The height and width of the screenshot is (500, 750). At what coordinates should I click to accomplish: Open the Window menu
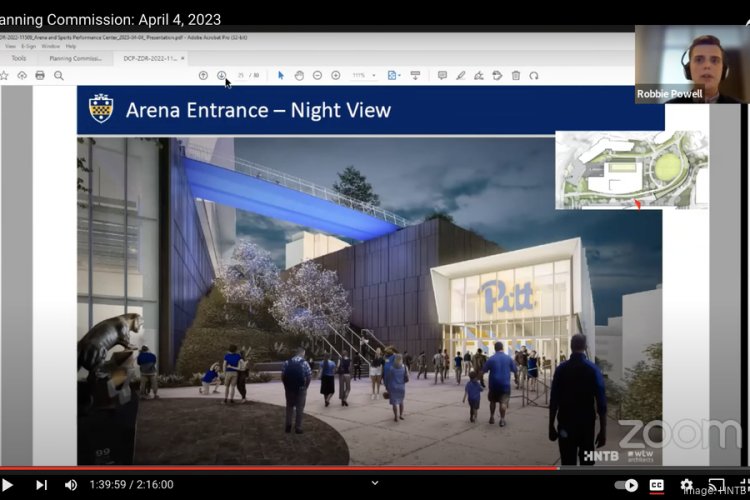point(50,46)
